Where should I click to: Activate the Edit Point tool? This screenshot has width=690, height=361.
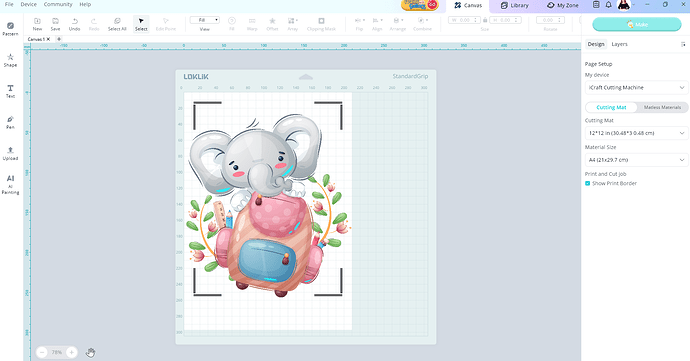[166, 24]
